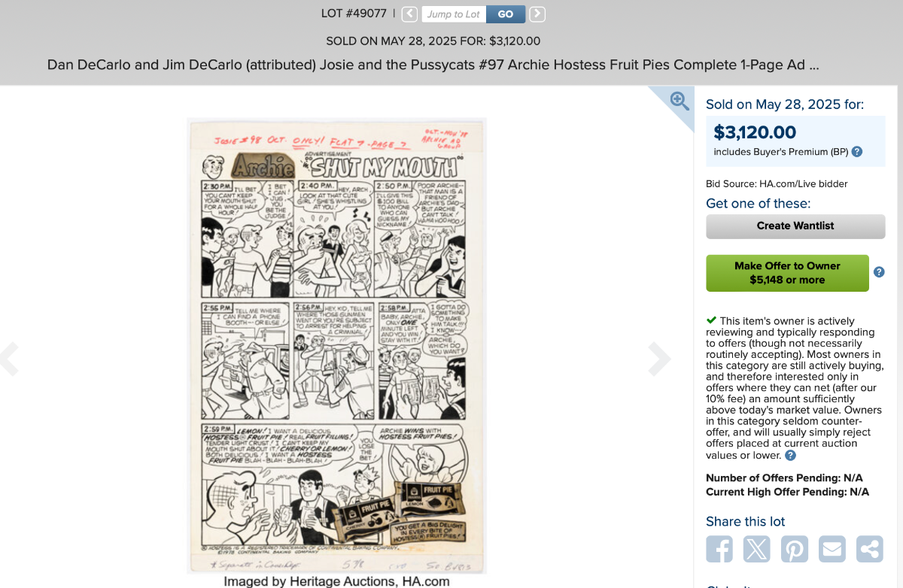This screenshot has height=588, width=903.
Task: Click the Dan DeCarlo lot title
Action: 433,65
